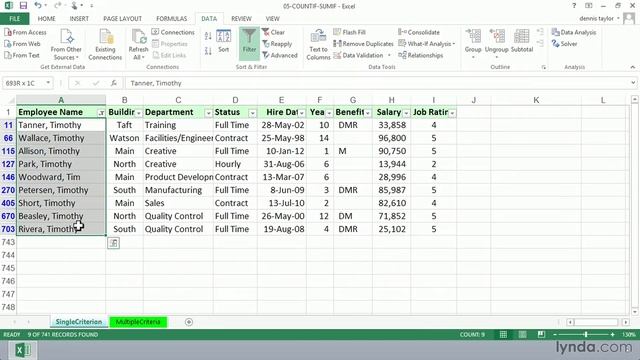Viewport: 640px width, 360px height.
Task: Open Hire Date filter dropdown
Action: click(302, 113)
